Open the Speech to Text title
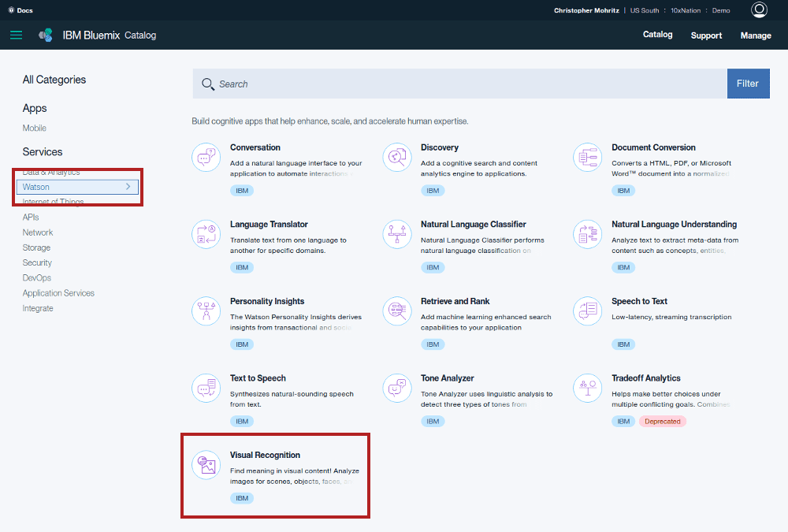 click(x=639, y=301)
